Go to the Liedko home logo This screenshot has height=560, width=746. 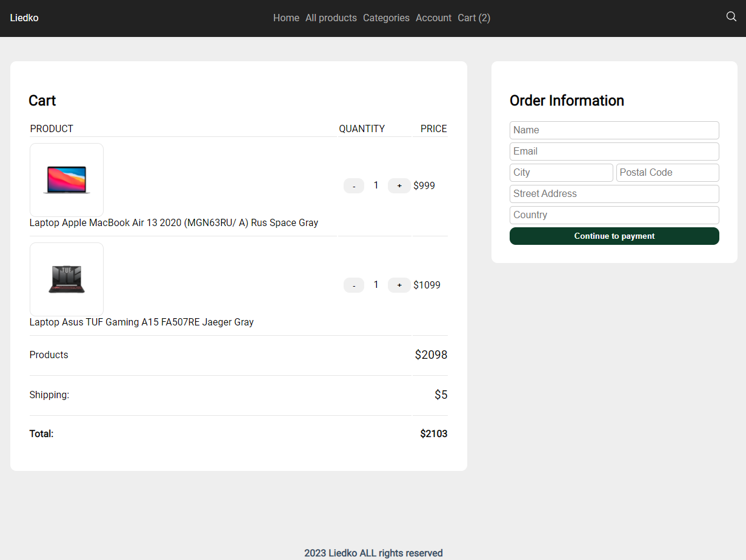tap(24, 18)
